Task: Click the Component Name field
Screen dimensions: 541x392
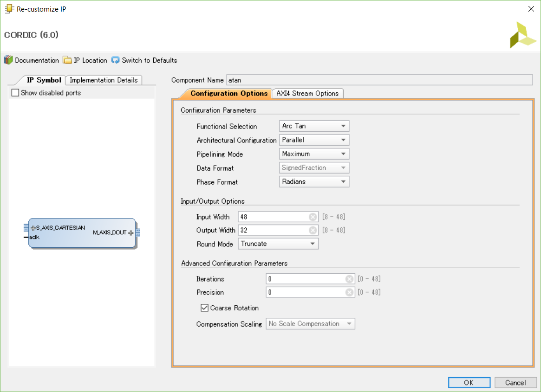Action: pyautogui.click(x=379, y=80)
